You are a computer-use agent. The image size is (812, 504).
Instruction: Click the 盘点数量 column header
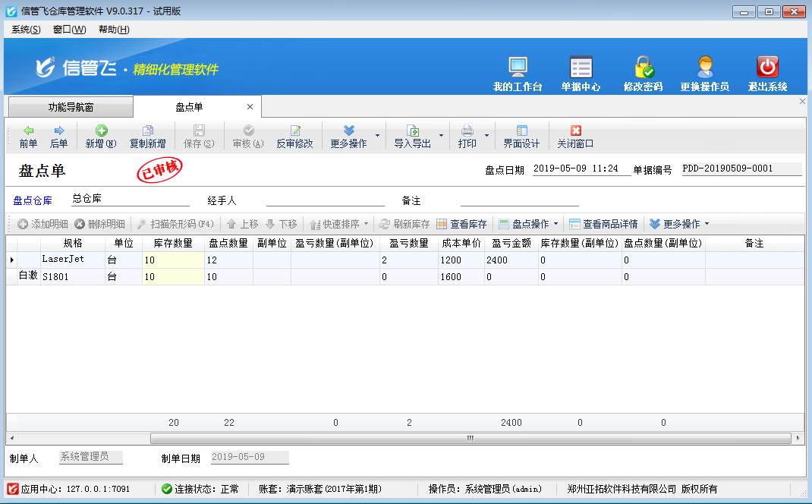[x=228, y=243]
